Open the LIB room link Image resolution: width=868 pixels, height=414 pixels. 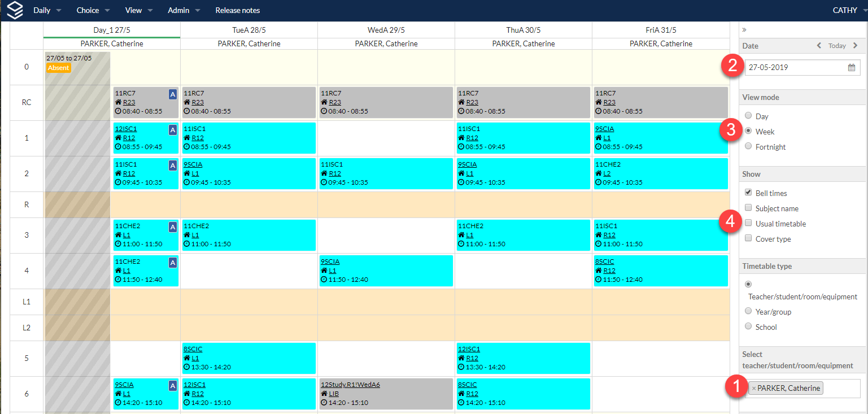[x=334, y=394]
